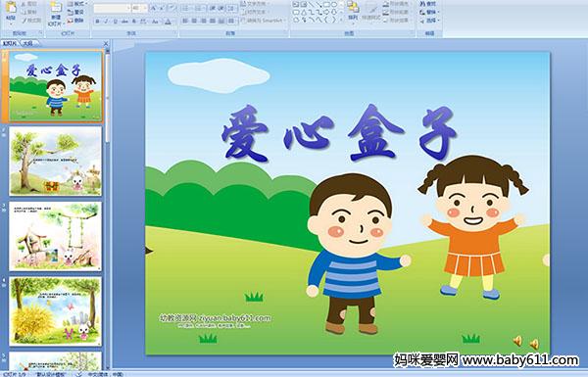Click the Find binoculars icon
The width and height of the screenshot is (588, 377).
(x=422, y=4)
